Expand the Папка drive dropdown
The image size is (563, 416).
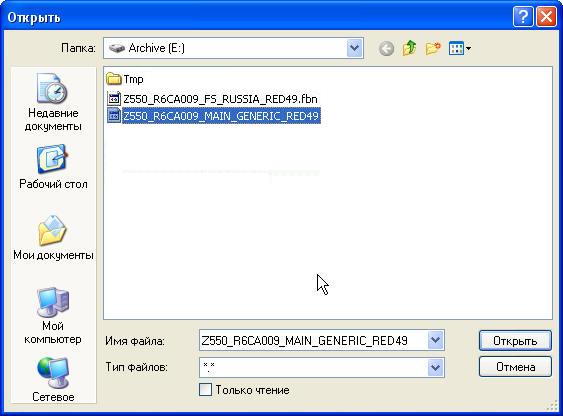(354, 48)
